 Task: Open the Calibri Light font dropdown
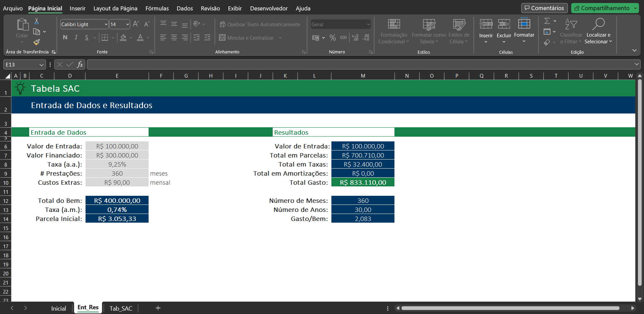tap(106, 25)
